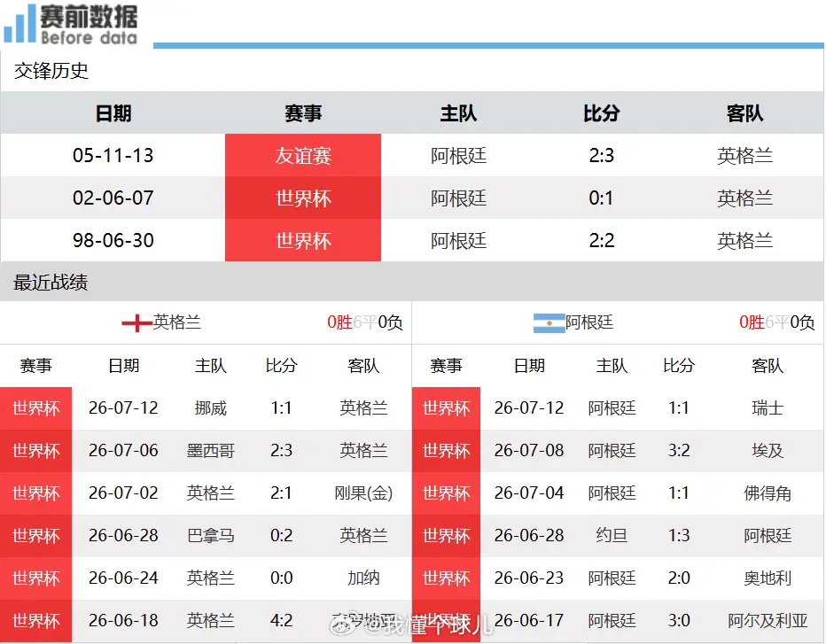The height and width of the screenshot is (644, 826).
Task: Select the 0:2 score
Action: pyautogui.click(x=281, y=536)
